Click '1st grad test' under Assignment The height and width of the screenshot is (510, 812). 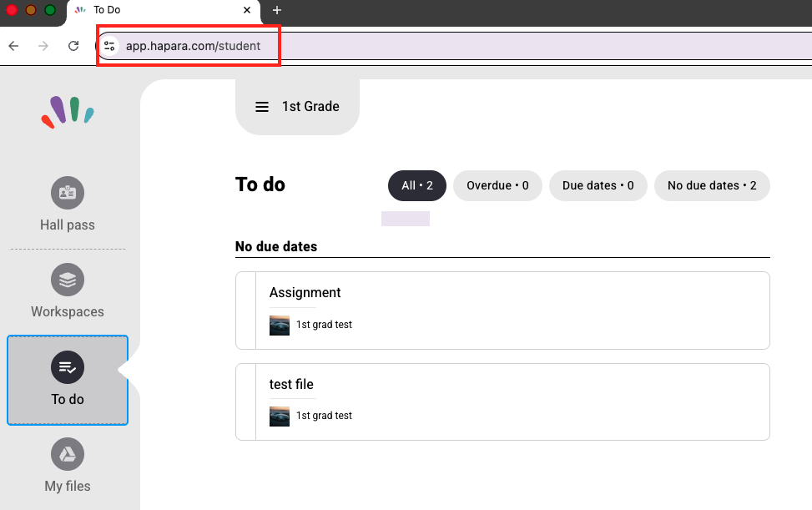(324, 325)
